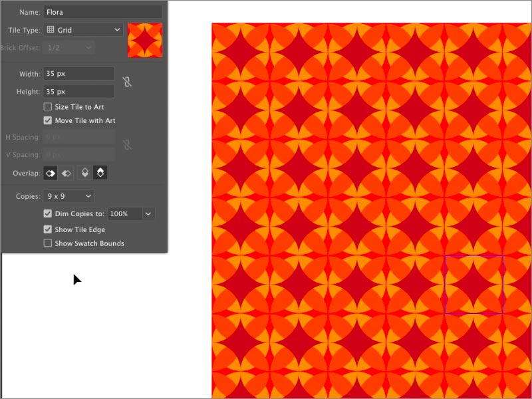This screenshot has width=532, height=399.
Task: Select the Bottom in Front overlap icon
Action: pos(100,173)
